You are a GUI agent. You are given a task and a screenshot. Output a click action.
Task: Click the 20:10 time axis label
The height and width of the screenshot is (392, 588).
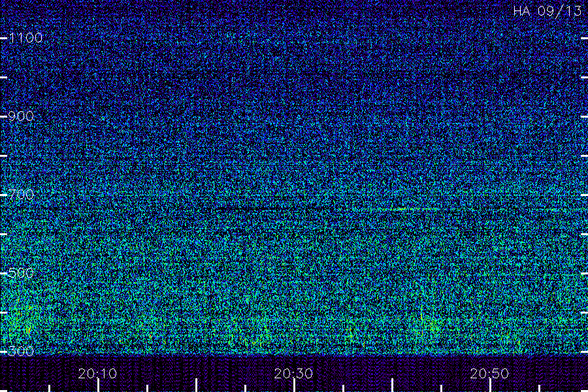[x=97, y=373]
